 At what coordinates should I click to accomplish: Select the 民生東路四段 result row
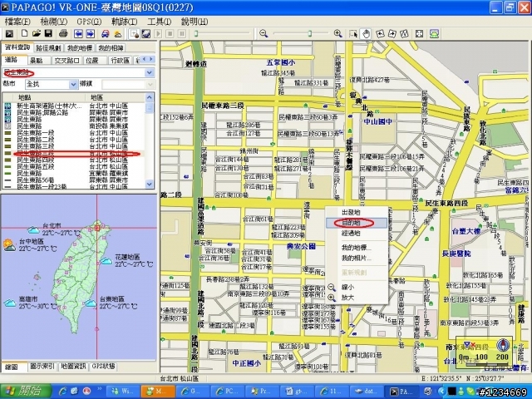click(x=74, y=160)
